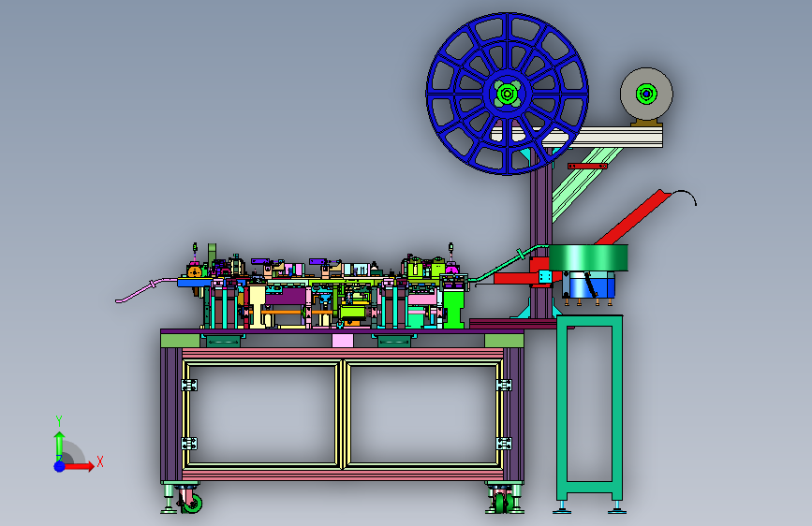This screenshot has width=812, height=526.
Task: Select the green vibratory bowl feeder
Action: click(x=588, y=257)
